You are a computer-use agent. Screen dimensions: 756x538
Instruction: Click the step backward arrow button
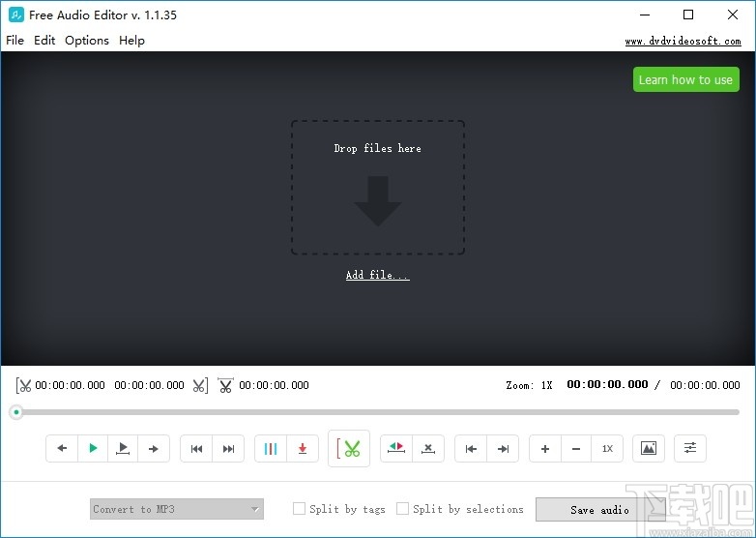[x=62, y=448]
